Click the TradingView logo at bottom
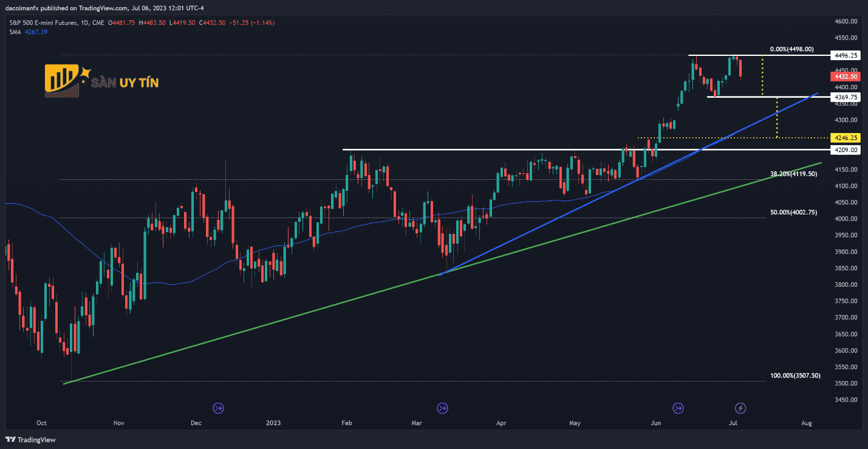This screenshot has width=868, height=449. click(x=30, y=440)
